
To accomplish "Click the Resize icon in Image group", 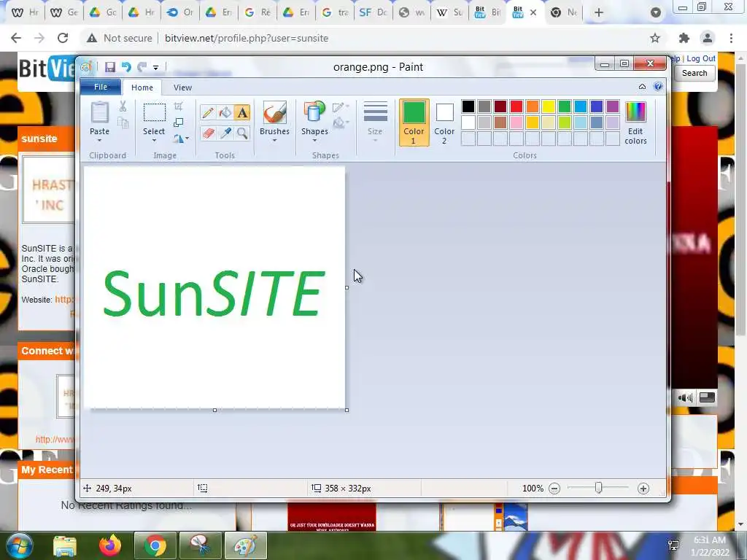I will coord(179,122).
